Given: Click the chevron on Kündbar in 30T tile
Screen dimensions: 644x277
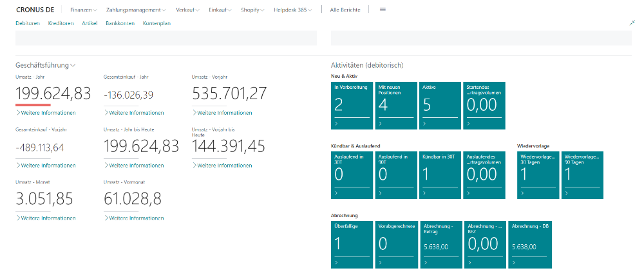Looking at the screenshot, I should click(423, 193).
